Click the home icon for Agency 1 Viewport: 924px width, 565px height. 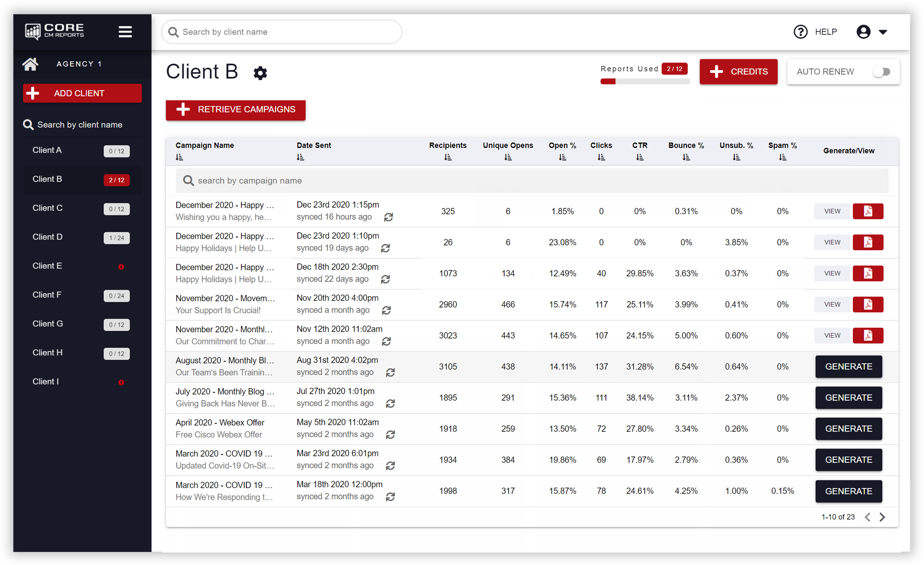(31, 63)
